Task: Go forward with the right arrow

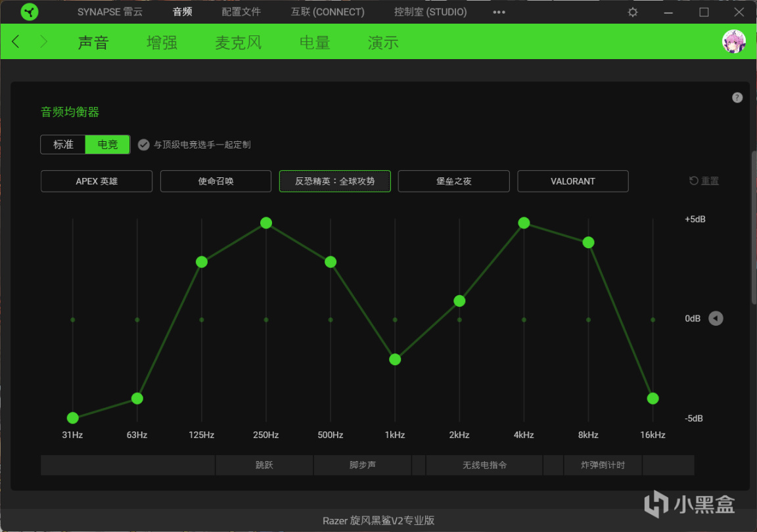Action: (43, 42)
